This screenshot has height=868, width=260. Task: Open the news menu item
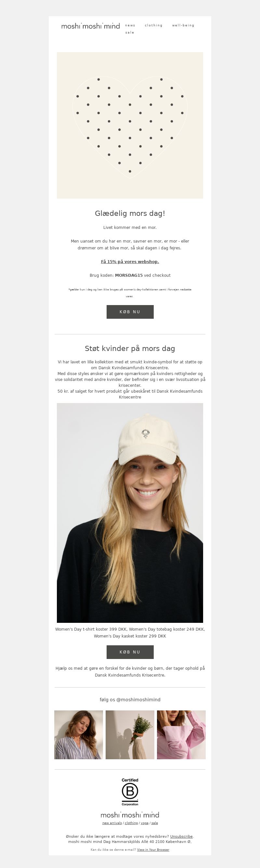130,25
